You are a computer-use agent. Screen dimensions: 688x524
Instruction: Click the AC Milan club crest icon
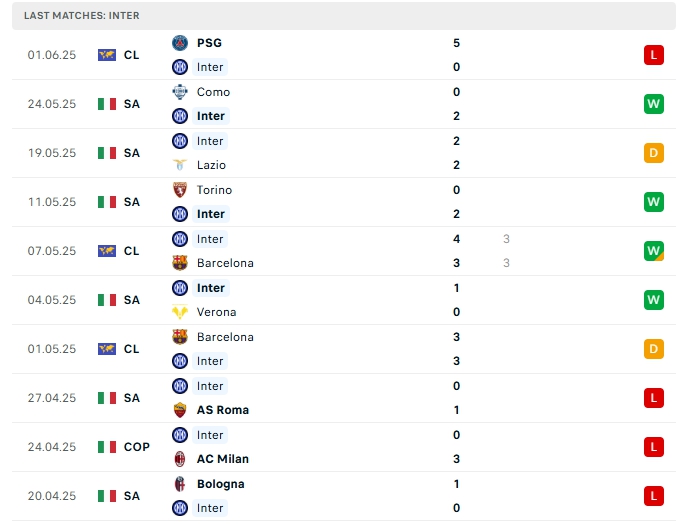tap(180, 459)
